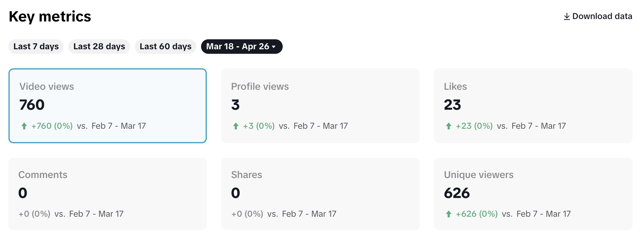The height and width of the screenshot is (243, 644).
Task: Switch to Last 28 days range
Action: pos(99,47)
